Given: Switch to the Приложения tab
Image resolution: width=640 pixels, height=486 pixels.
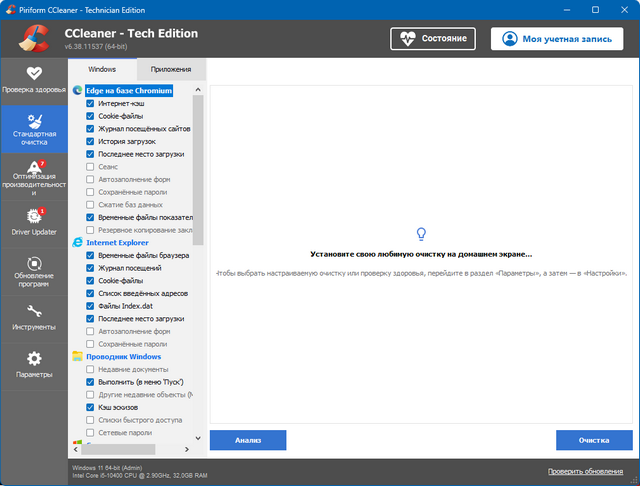Looking at the screenshot, I should 171,70.
